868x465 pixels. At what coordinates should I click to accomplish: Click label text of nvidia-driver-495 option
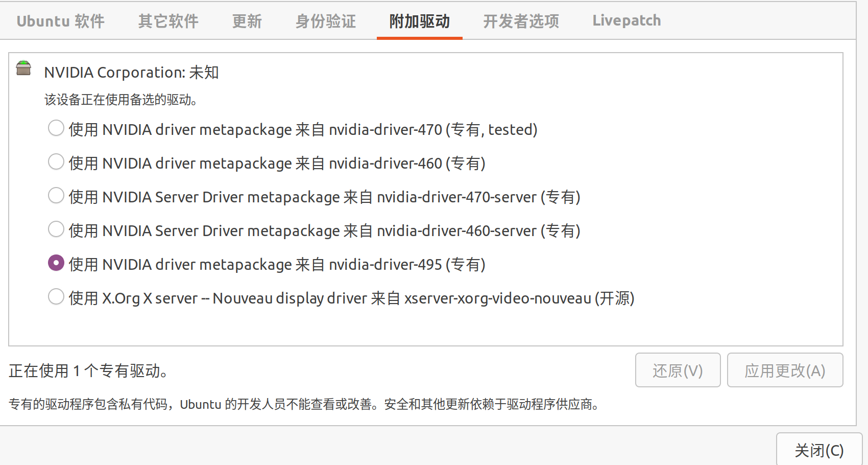277,265
